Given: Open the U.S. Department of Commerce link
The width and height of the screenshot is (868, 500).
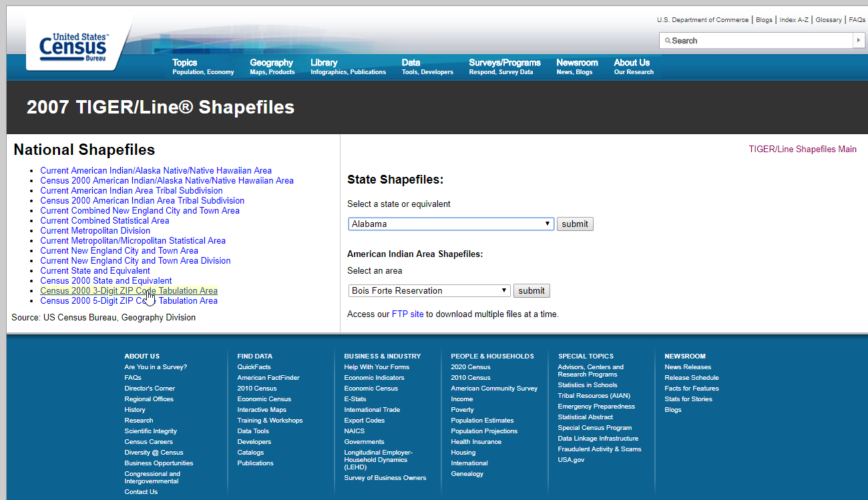Looking at the screenshot, I should tap(703, 20).
